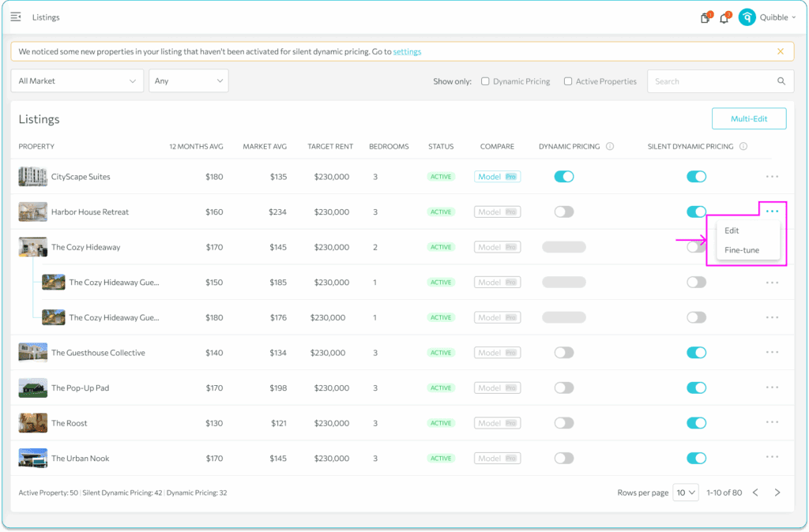Viewport: 809px width, 532px height.
Task: Open the All Market dropdown
Action: tap(77, 81)
